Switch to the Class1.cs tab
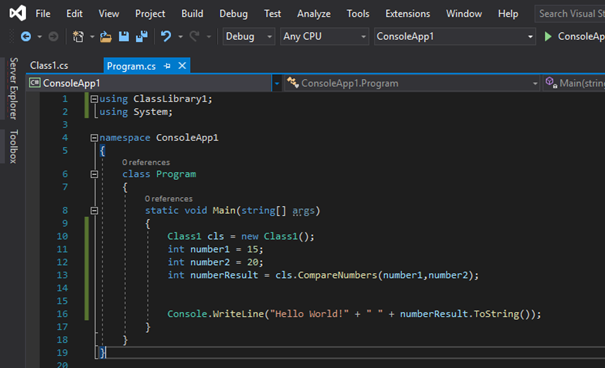 coord(49,66)
